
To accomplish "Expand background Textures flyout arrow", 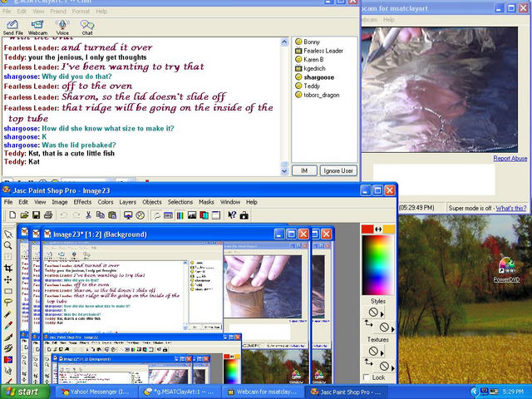I will 393,368.
